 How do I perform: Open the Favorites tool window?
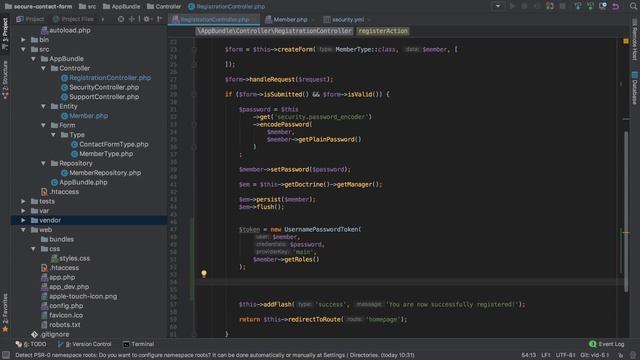pos(5,312)
